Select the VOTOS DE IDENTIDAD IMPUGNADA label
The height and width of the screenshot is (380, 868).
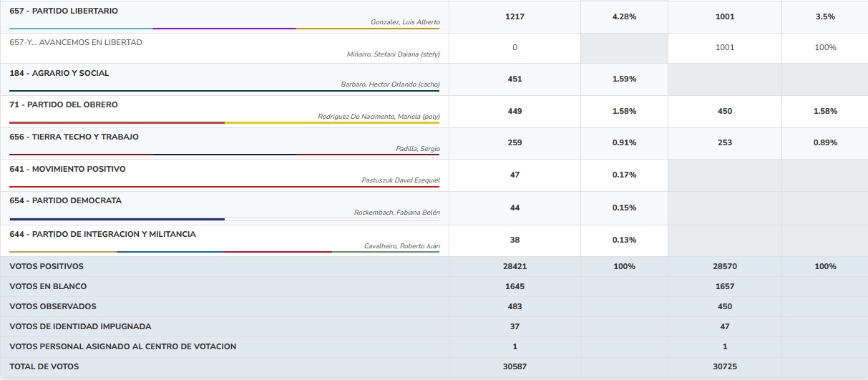click(x=80, y=326)
